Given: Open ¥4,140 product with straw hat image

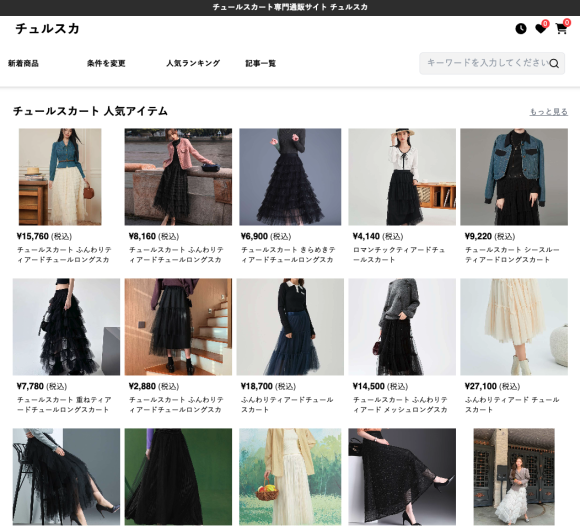Looking at the screenshot, I should point(402,177).
